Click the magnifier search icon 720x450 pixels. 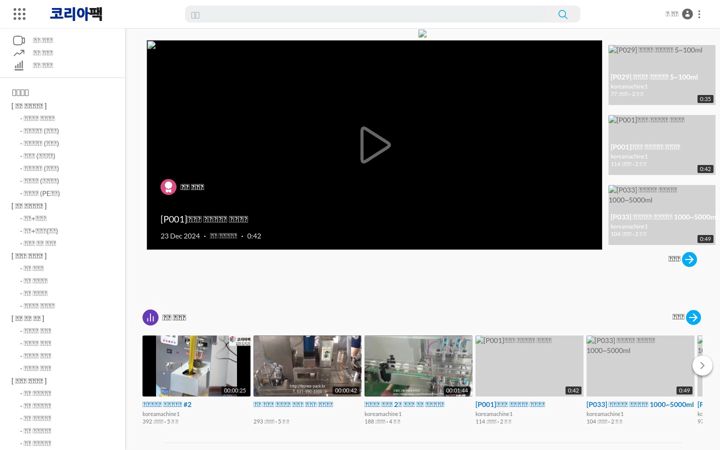[x=562, y=15]
